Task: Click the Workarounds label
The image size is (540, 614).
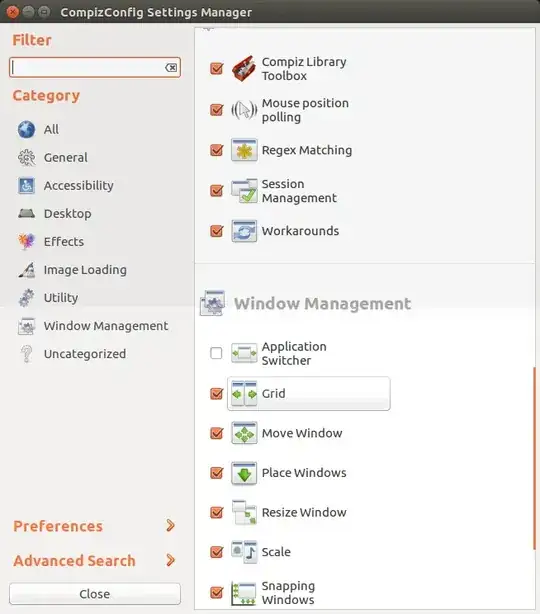Action: click(300, 231)
